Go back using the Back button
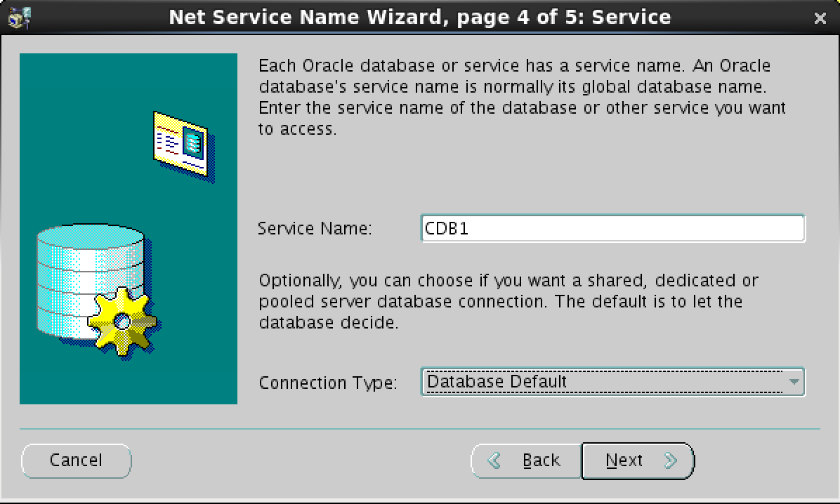 527,460
